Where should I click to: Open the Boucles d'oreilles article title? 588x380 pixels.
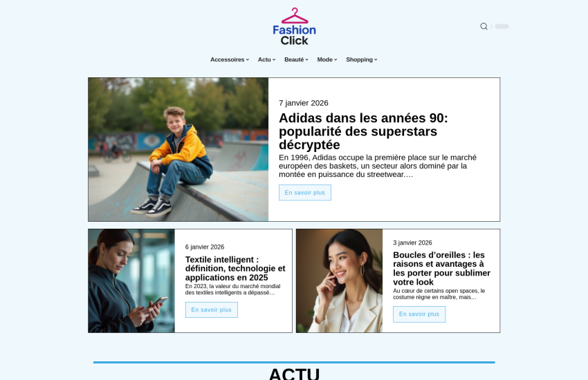[x=442, y=269]
